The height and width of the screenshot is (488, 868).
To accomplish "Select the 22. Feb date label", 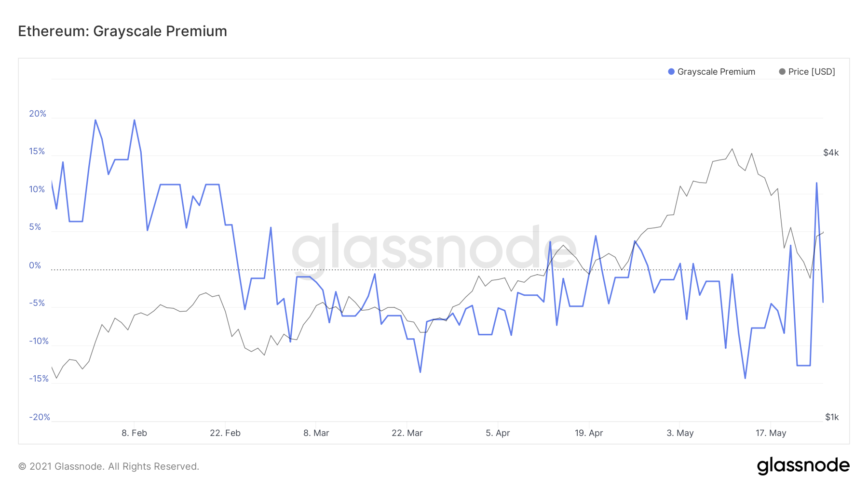I will click(x=225, y=433).
